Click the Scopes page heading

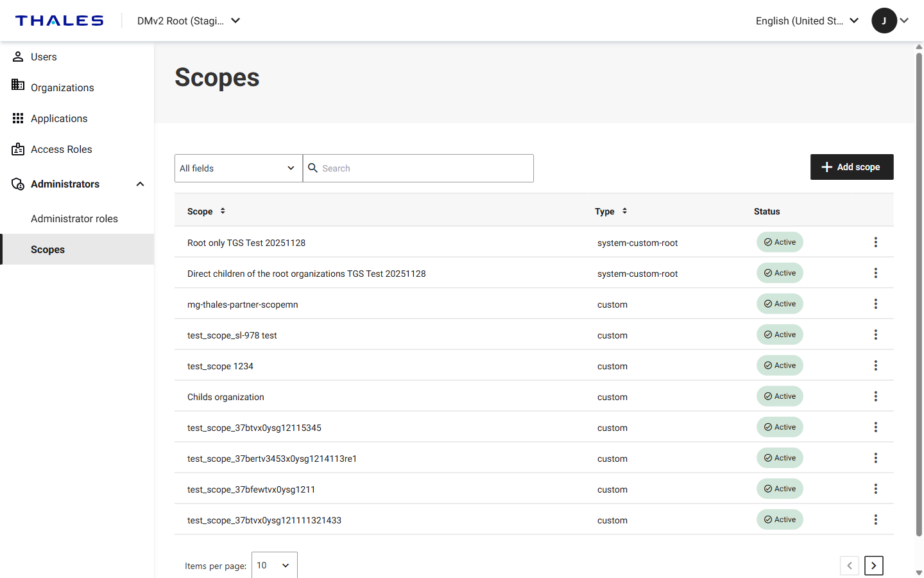pos(217,77)
